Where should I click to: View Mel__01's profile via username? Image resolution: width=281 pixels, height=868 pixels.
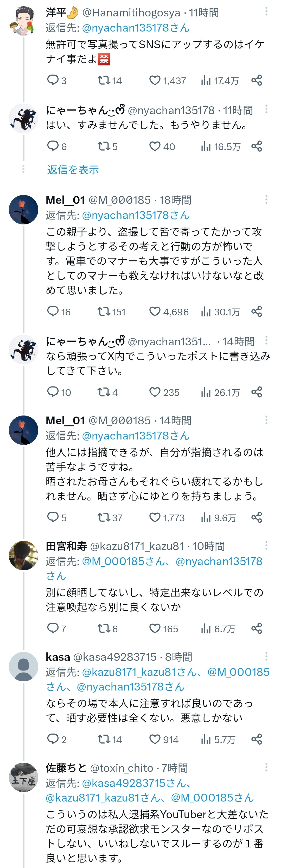65,200
